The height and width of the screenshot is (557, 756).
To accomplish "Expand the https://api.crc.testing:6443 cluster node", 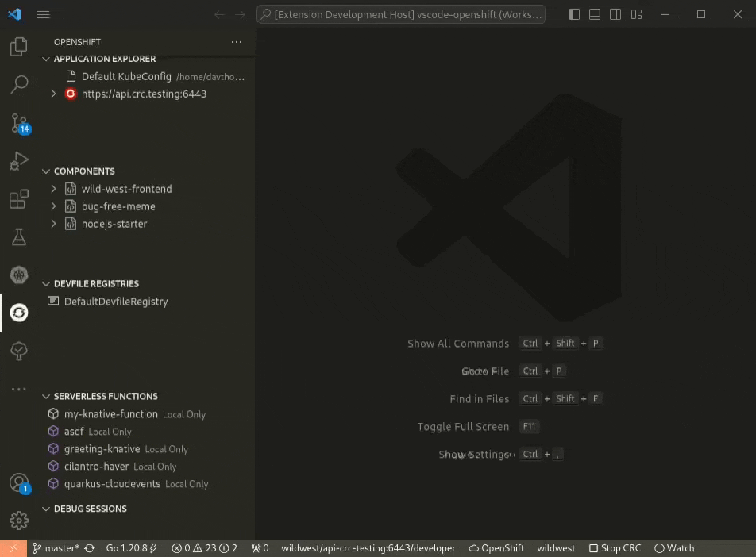I will [53, 94].
